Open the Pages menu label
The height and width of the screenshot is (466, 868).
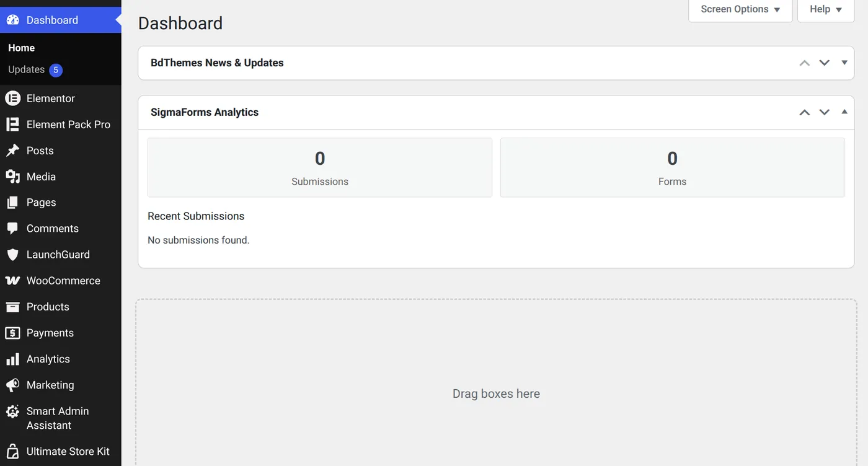click(x=41, y=203)
